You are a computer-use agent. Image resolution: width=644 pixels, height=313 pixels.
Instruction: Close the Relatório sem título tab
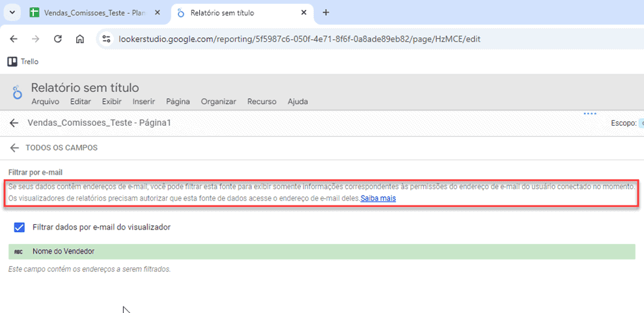pos(303,12)
